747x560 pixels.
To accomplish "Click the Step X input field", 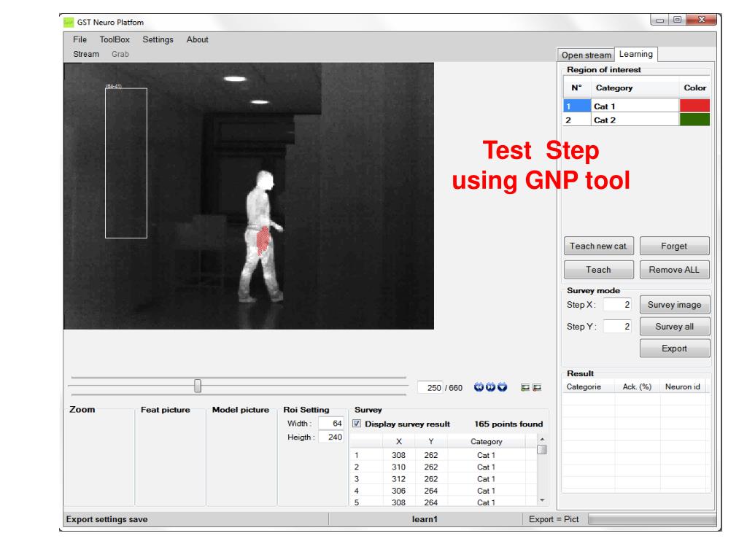I will [x=617, y=305].
